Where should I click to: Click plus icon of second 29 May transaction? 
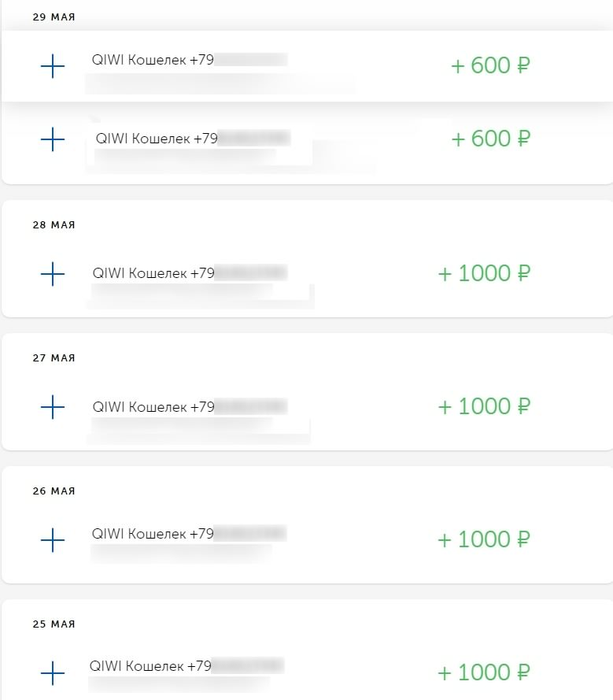pyautogui.click(x=52, y=140)
